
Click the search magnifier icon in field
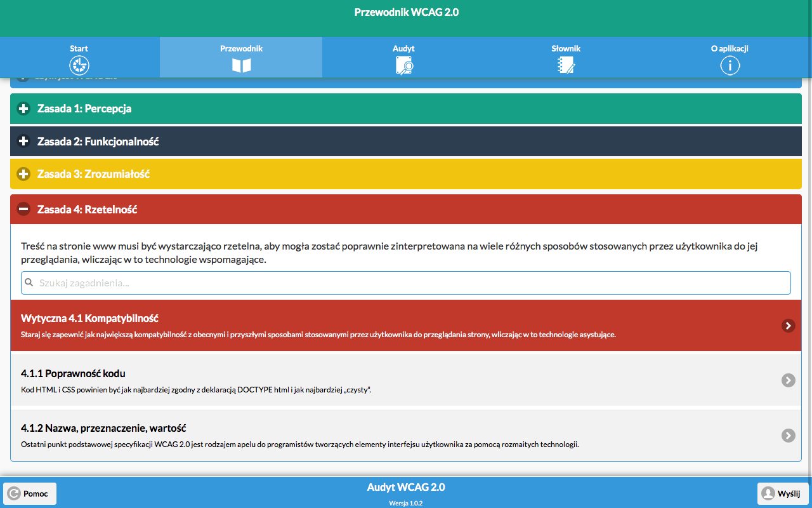point(29,283)
